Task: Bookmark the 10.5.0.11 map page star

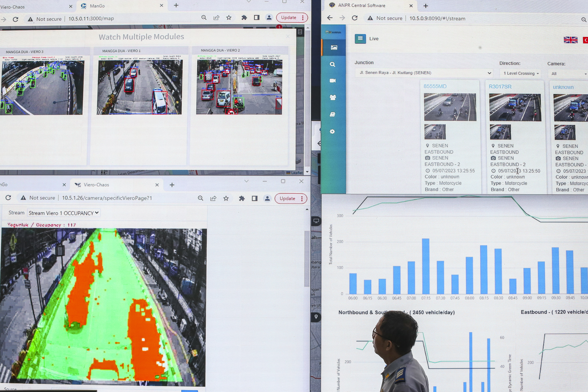Action: point(229,17)
